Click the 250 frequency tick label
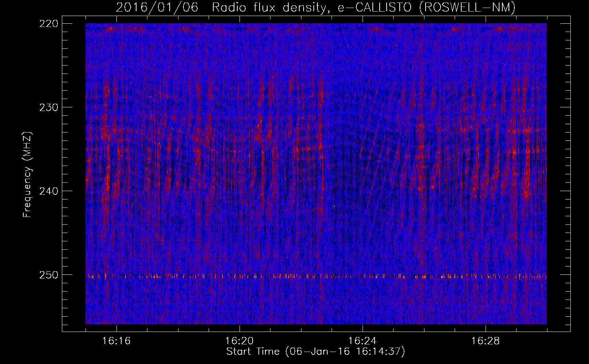This screenshot has height=364, width=589. point(48,275)
